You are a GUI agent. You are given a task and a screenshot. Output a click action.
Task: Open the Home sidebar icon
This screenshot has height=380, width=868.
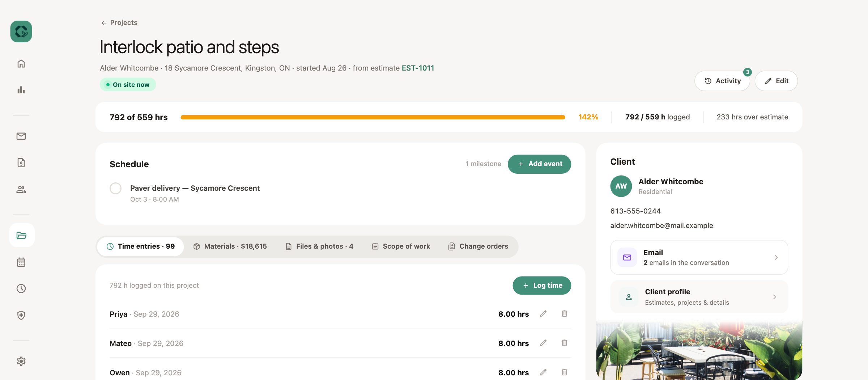click(21, 63)
